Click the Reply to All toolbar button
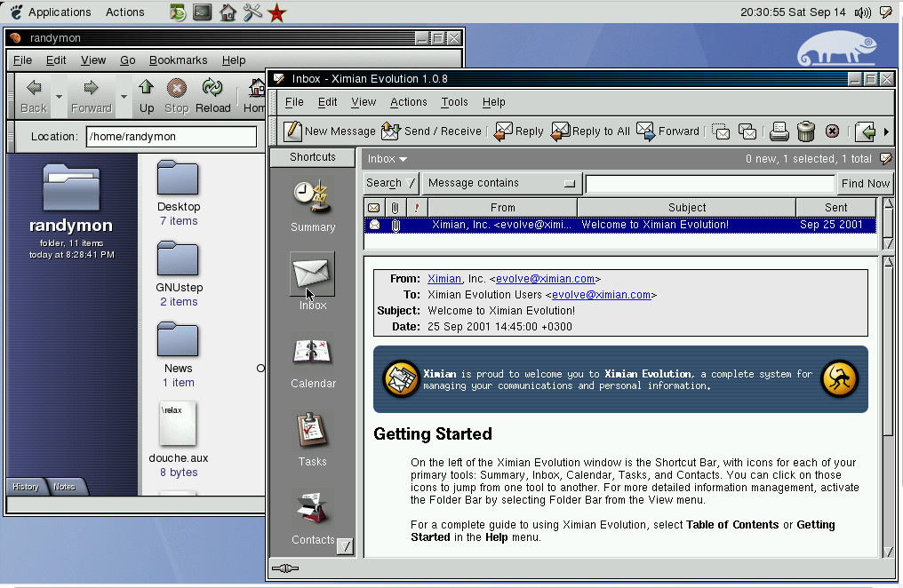The image size is (903, 588). (x=590, y=131)
